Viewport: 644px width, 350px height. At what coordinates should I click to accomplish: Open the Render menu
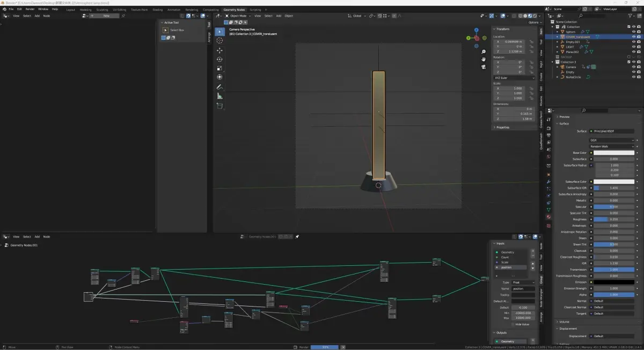pos(30,9)
